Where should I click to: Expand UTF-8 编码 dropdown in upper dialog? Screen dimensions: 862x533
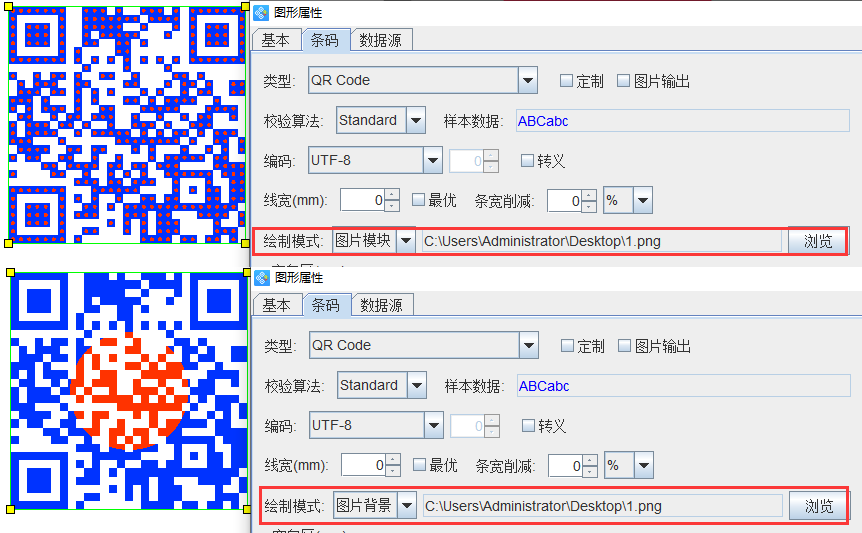coord(433,160)
